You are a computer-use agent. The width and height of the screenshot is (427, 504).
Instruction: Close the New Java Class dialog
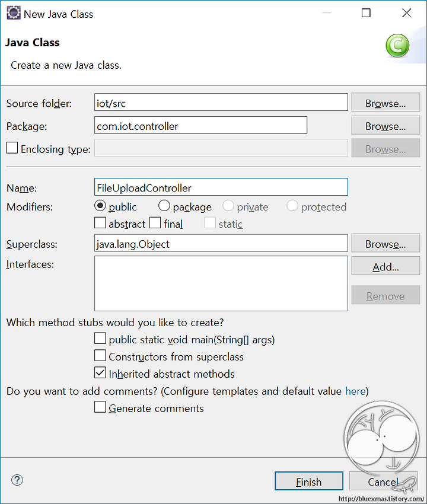(406, 13)
